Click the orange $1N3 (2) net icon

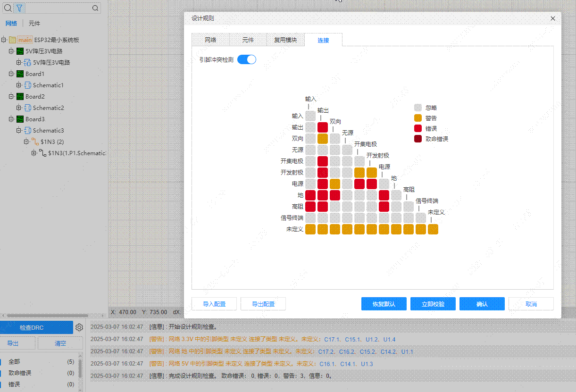[35, 142]
